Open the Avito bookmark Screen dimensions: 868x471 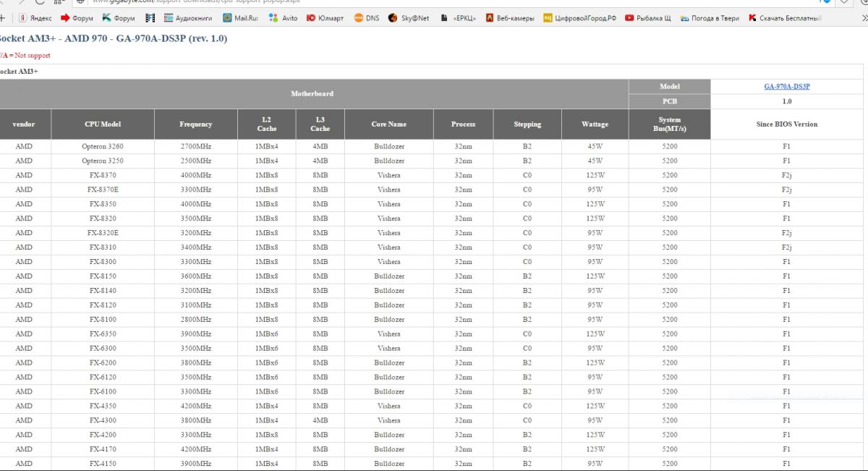[284, 18]
